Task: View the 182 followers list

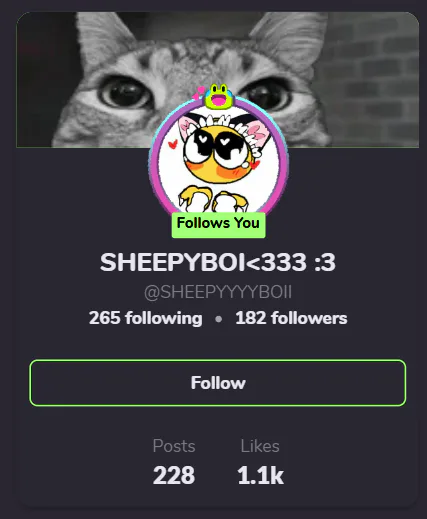Action: (x=291, y=318)
